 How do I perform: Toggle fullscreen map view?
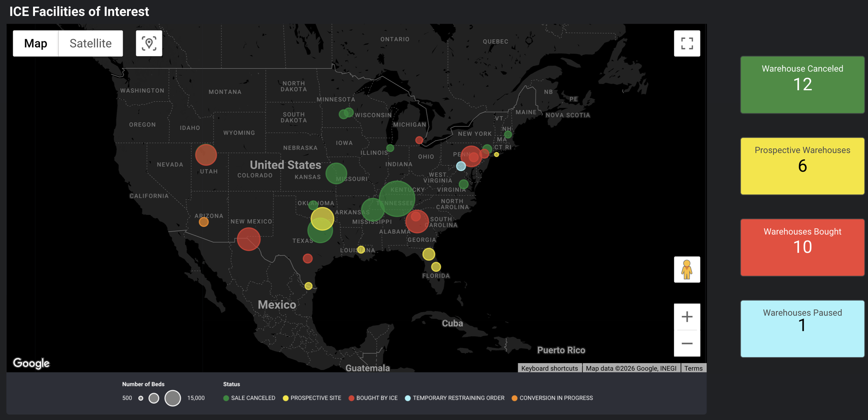pos(687,43)
